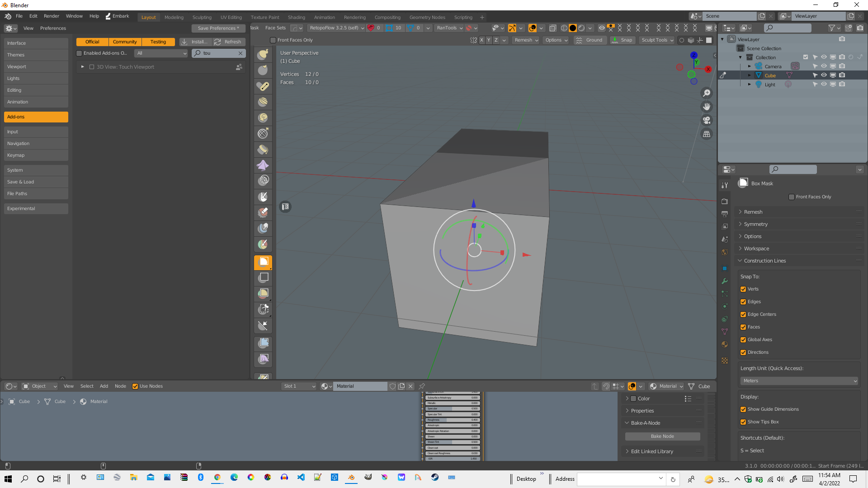Click sidebar toggle icon in viewport
The image size is (868, 488).
[715, 56]
